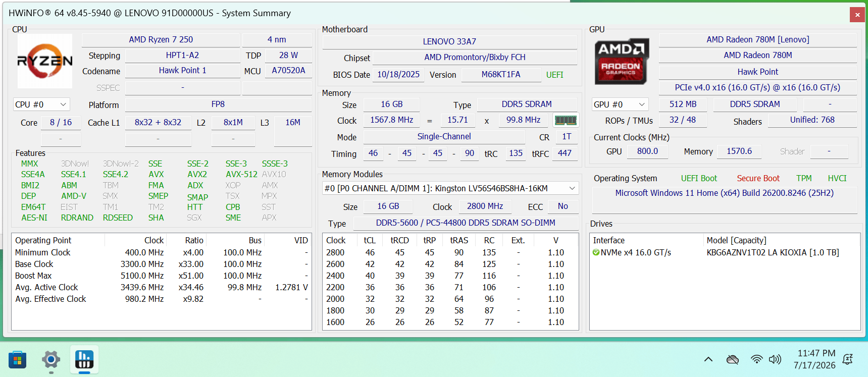The image size is (868, 377).
Task: Select the 8 / 16 core count
Action: coord(61,122)
